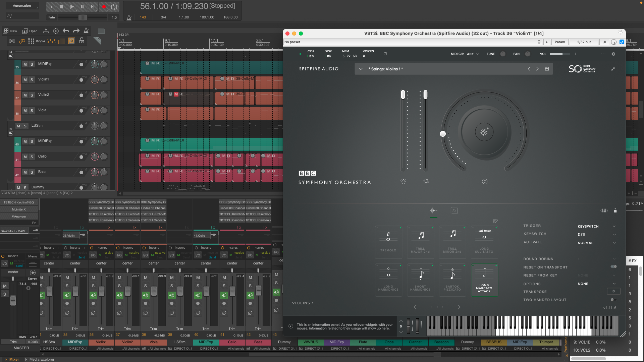The height and width of the screenshot is (362, 644).
Task: Select the Bartok Pizzicato articulation
Action: coord(452,280)
